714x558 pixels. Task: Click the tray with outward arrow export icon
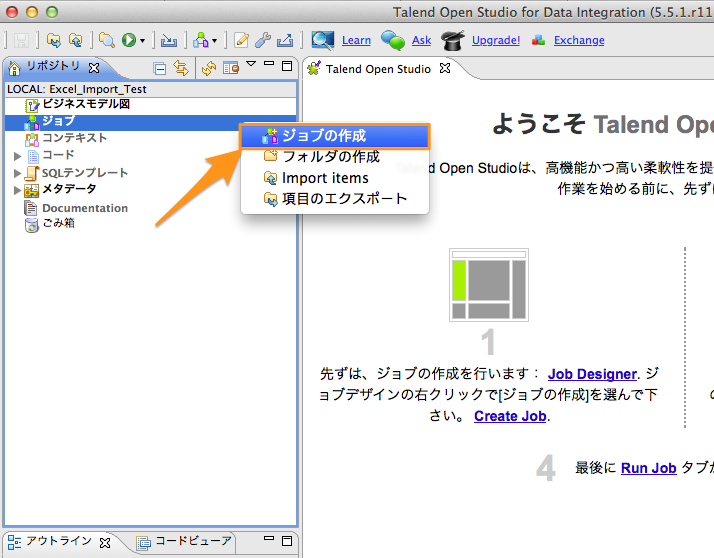pyautogui.click(x=285, y=40)
